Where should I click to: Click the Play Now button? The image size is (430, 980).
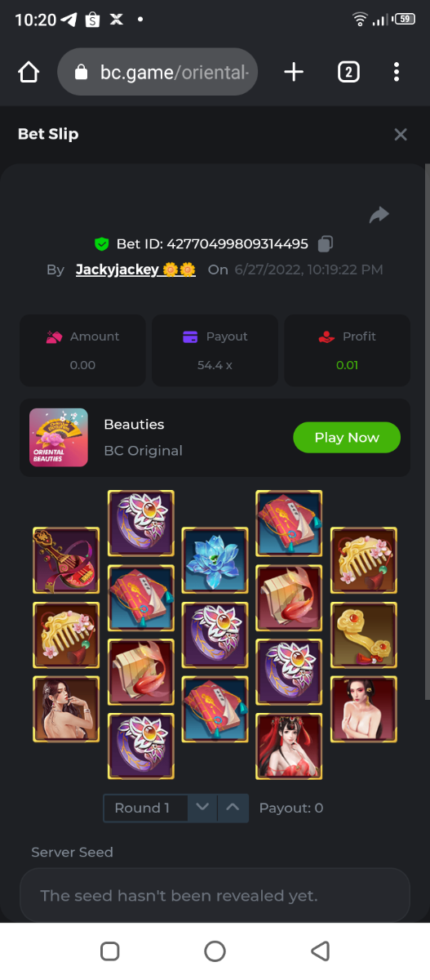tap(347, 438)
